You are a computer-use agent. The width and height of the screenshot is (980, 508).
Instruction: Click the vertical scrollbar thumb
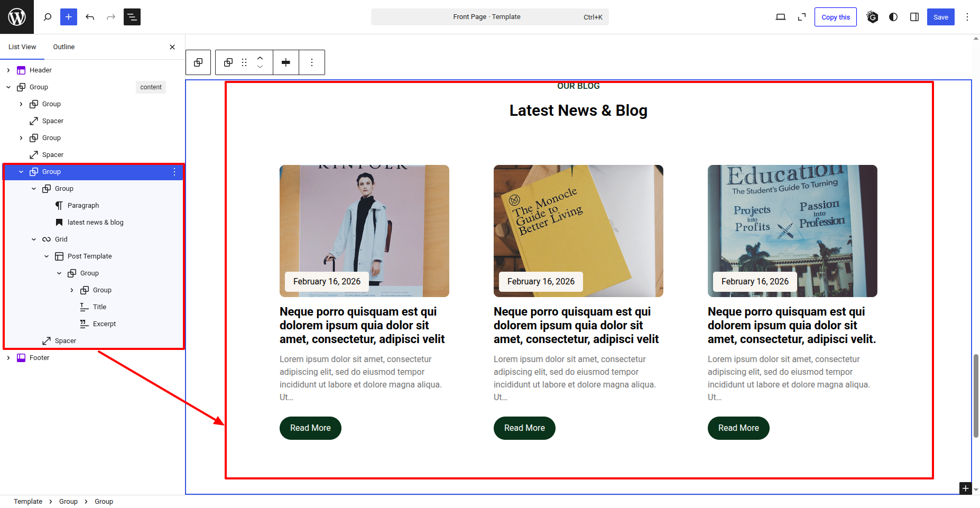click(976, 395)
